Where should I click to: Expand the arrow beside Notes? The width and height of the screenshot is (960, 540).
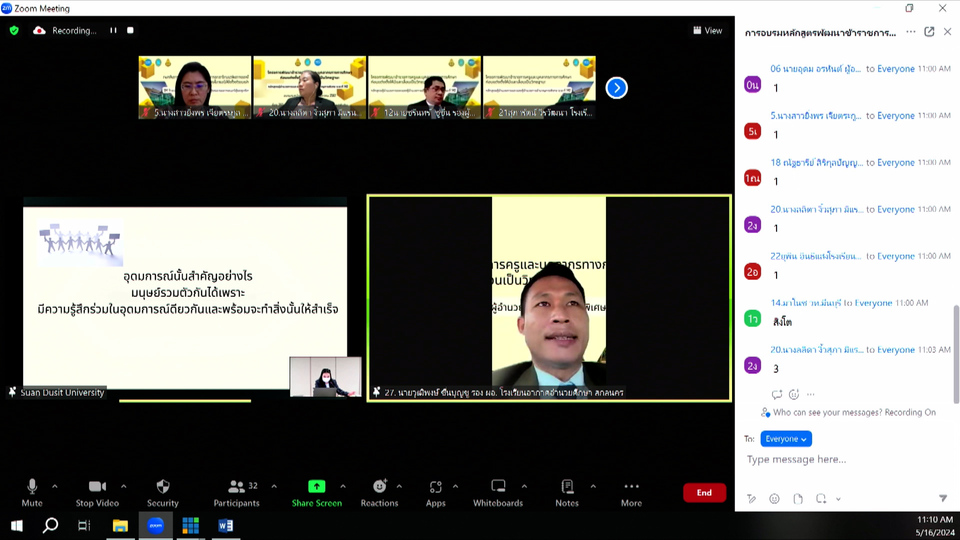[x=593, y=487]
